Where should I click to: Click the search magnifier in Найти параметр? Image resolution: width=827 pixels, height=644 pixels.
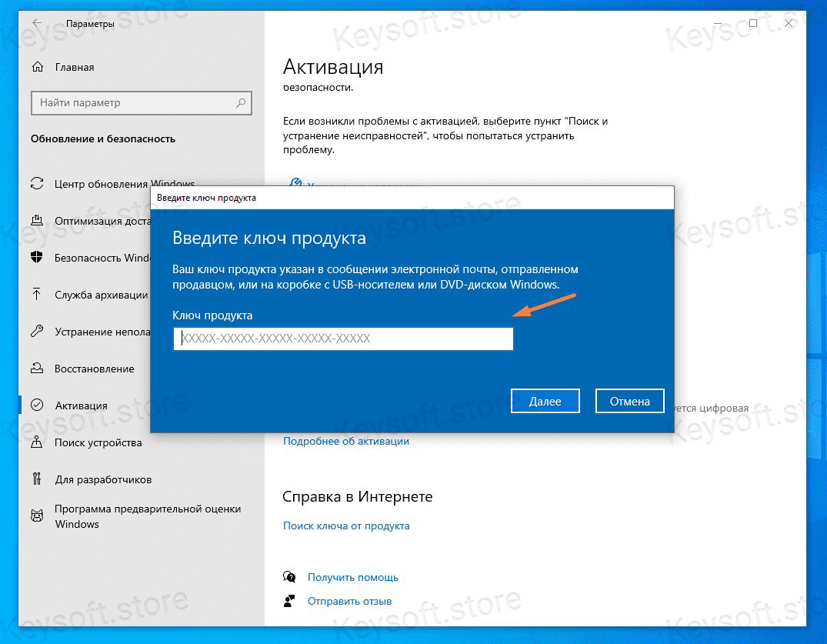coord(241,103)
